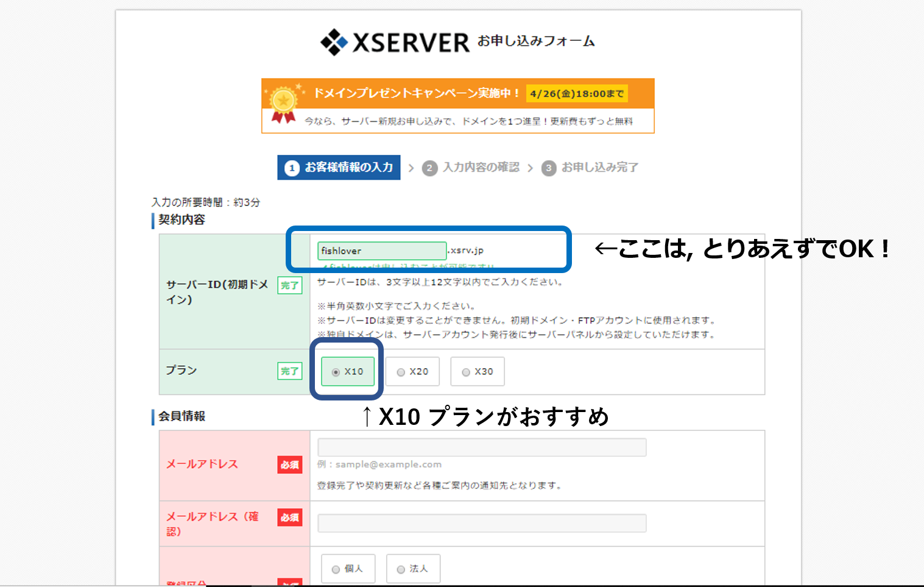The height and width of the screenshot is (587, 924).
Task: Click the サーバーID(初期ドメイン) label
Action: (x=217, y=292)
